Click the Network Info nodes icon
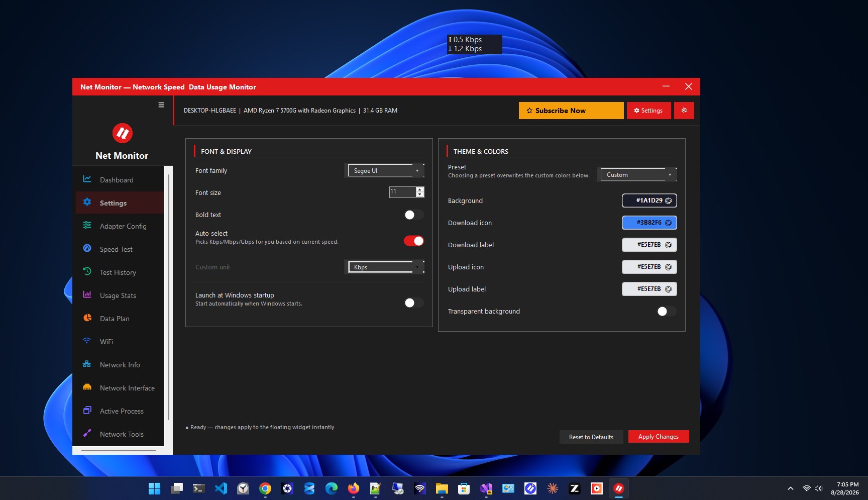The image size is (868, 500). tap(87, 364)
